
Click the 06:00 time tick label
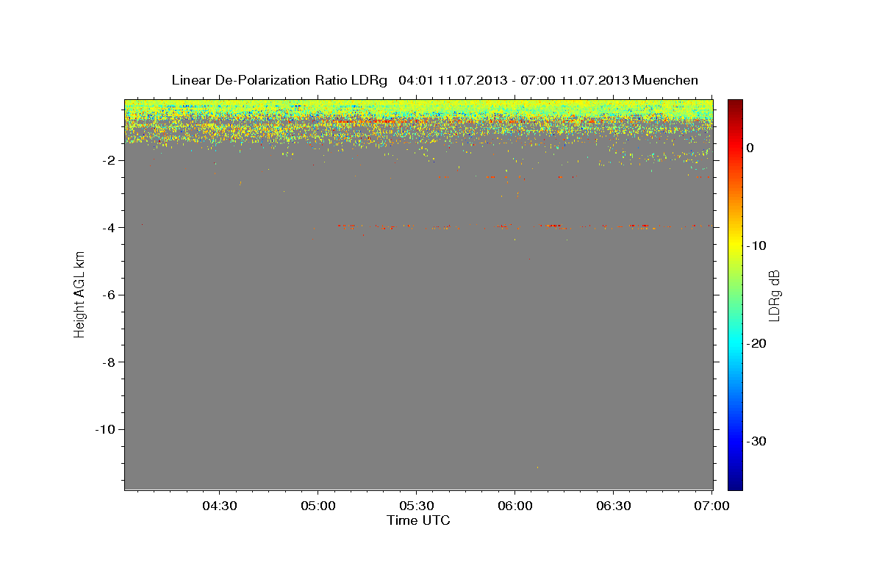click(515, 506)
